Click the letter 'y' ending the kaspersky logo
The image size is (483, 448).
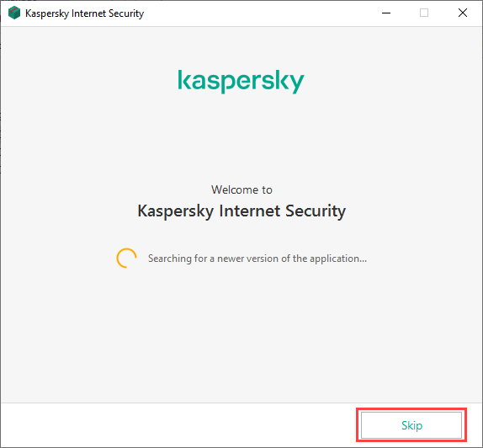(x=296, y=83)
